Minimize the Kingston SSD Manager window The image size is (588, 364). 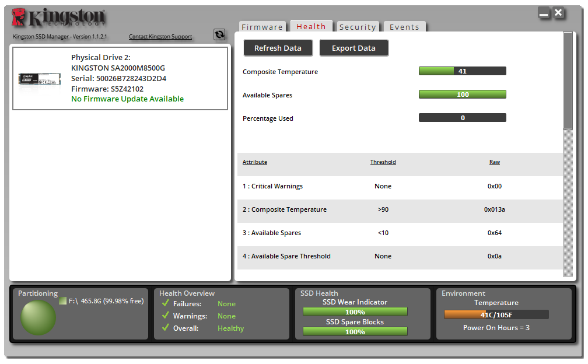(544, 13)
